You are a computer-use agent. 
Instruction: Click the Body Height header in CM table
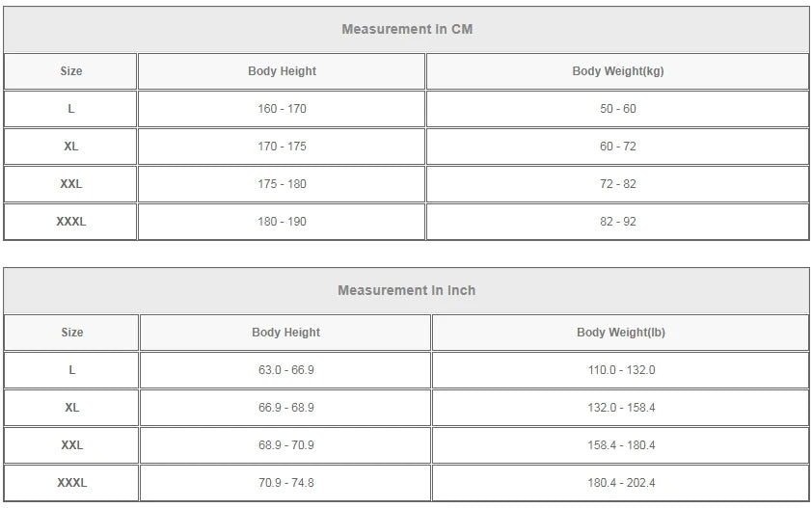tap(282, 71)
